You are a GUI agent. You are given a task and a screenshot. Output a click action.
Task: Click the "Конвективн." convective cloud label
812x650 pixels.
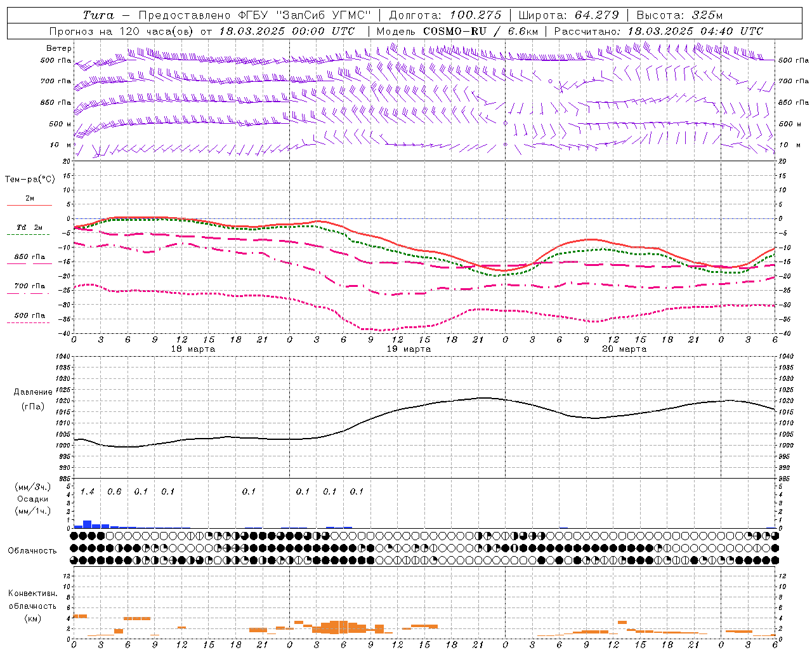click(33, 594)
